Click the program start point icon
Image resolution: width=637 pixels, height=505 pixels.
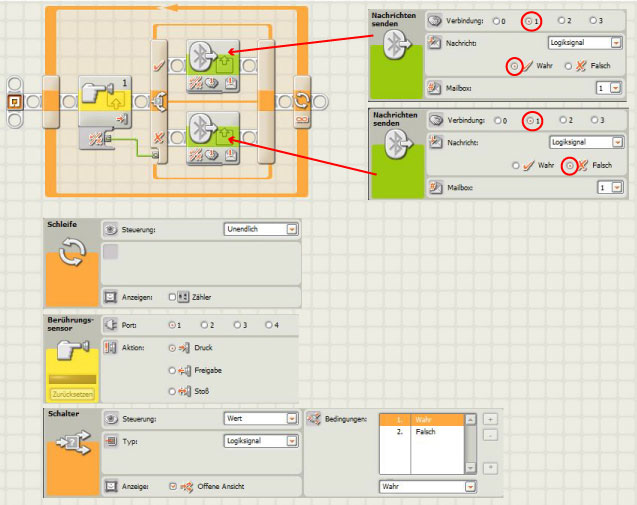15,102
